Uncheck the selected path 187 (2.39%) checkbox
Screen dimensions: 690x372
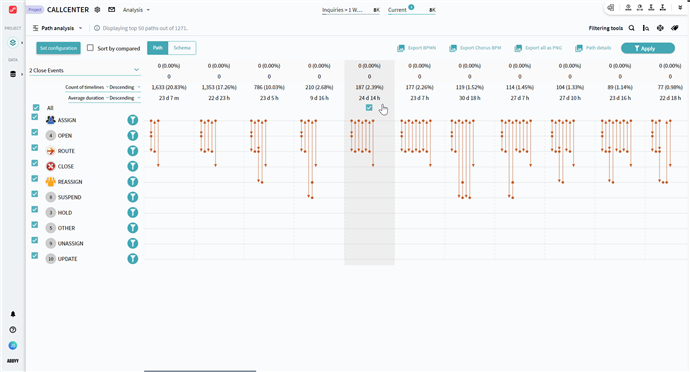tap(369, 107)
